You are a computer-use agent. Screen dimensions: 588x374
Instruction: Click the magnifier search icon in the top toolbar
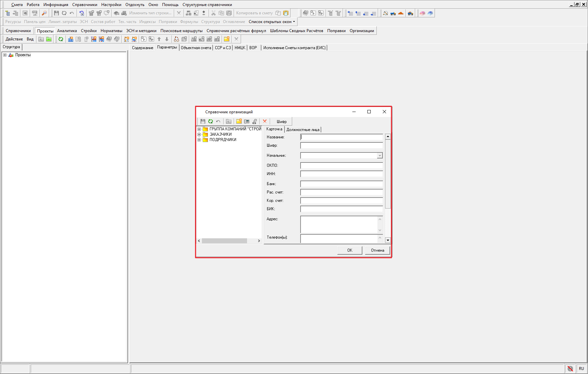pyautogui.click(x=44, y=13)
